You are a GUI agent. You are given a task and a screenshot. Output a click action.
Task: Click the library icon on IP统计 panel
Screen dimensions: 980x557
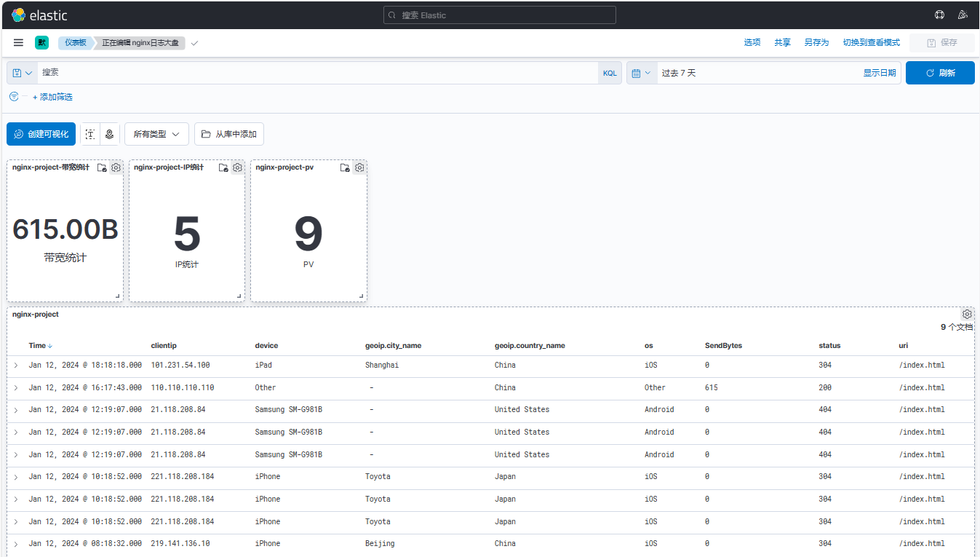[x=223, y=167]
